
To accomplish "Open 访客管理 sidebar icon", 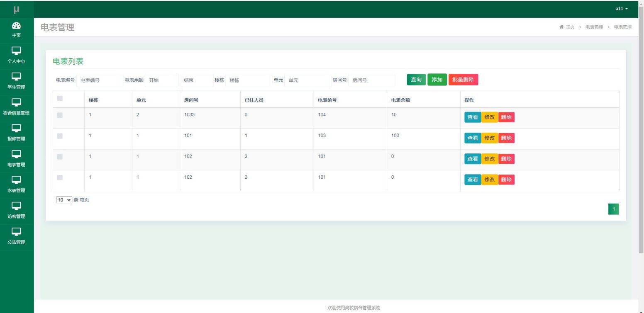I will click(17, 206).
